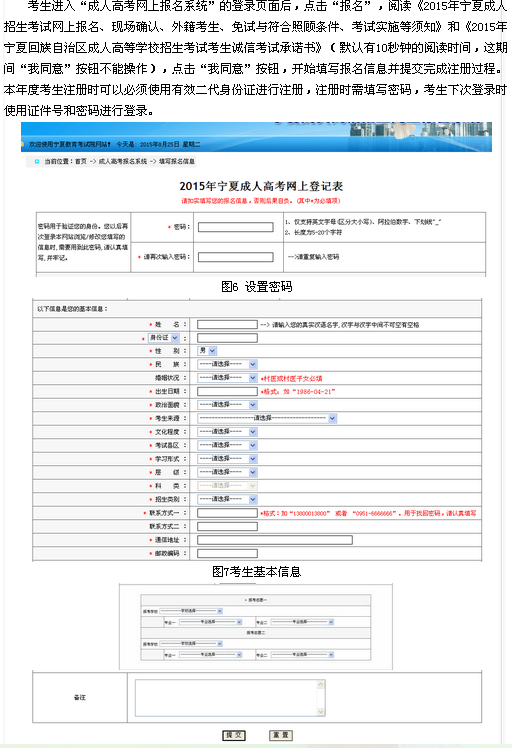Click the 请再次输入密码 confirm password field
The image size is (512, 748).
(x=236, y=257)
